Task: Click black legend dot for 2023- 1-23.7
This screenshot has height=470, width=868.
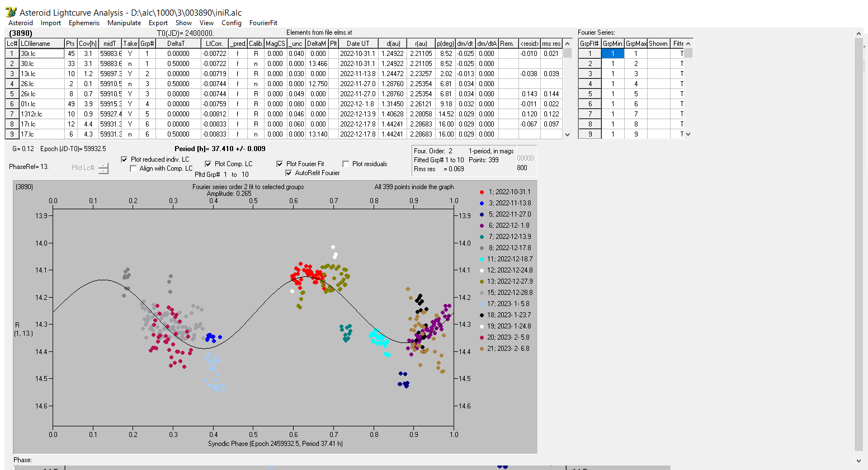Action: click(x=482, y=315)
